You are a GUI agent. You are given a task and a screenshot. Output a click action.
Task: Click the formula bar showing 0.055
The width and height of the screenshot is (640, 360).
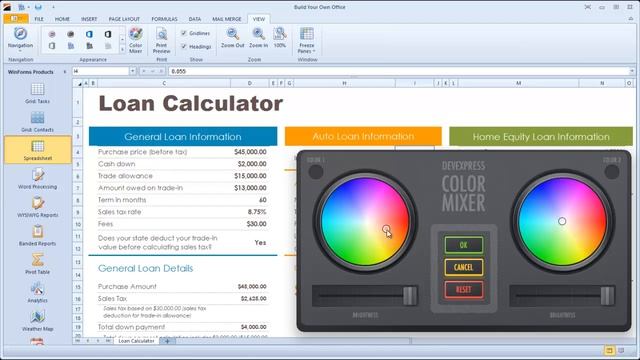(398, 71)
